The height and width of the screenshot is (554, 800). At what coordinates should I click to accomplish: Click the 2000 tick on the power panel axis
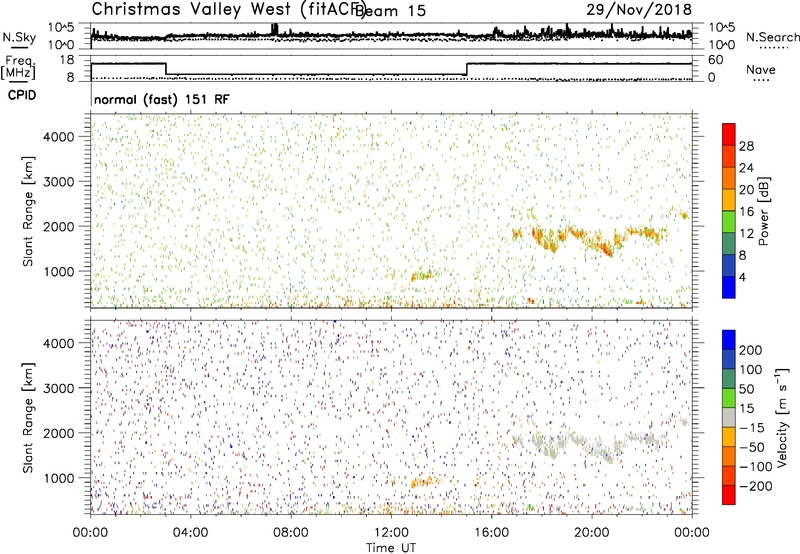[59, 226]
